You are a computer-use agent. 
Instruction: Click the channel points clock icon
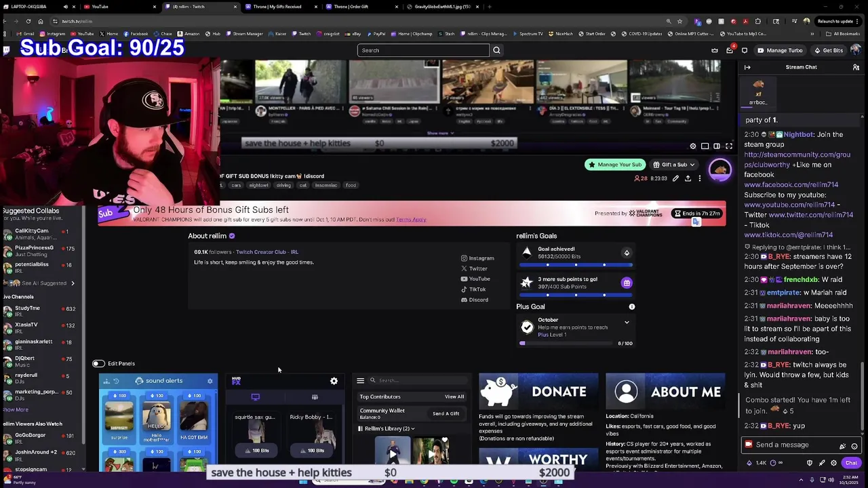pos(772,463)
